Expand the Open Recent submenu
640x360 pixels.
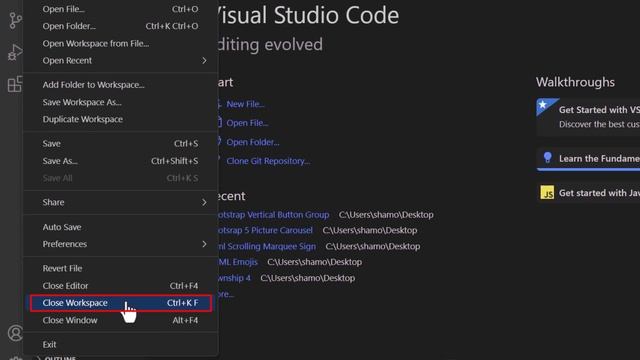(x=120, y=60)
